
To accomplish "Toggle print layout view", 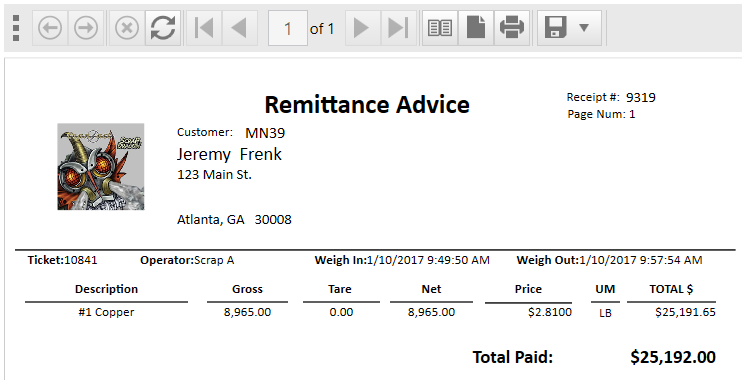I will (x=440, y=28).
